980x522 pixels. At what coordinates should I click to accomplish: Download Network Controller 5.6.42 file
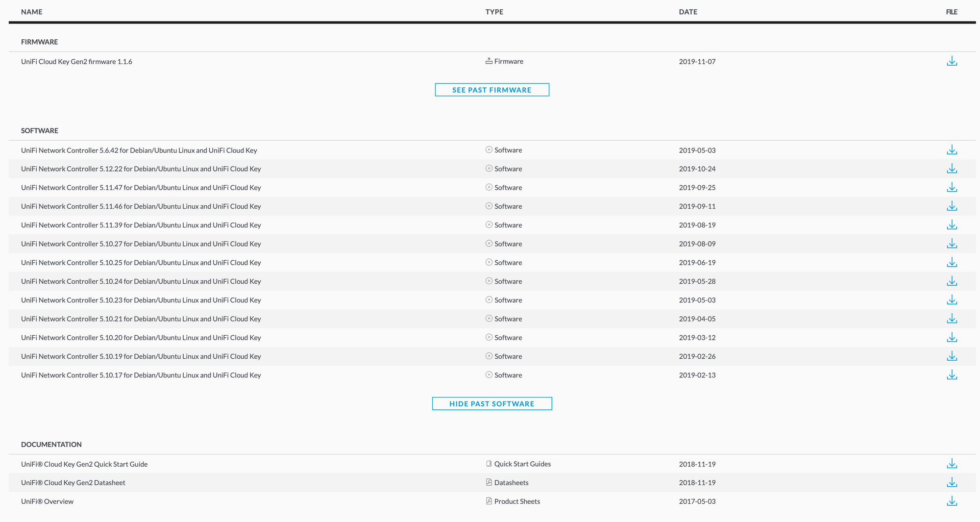[x=952, y=150]
